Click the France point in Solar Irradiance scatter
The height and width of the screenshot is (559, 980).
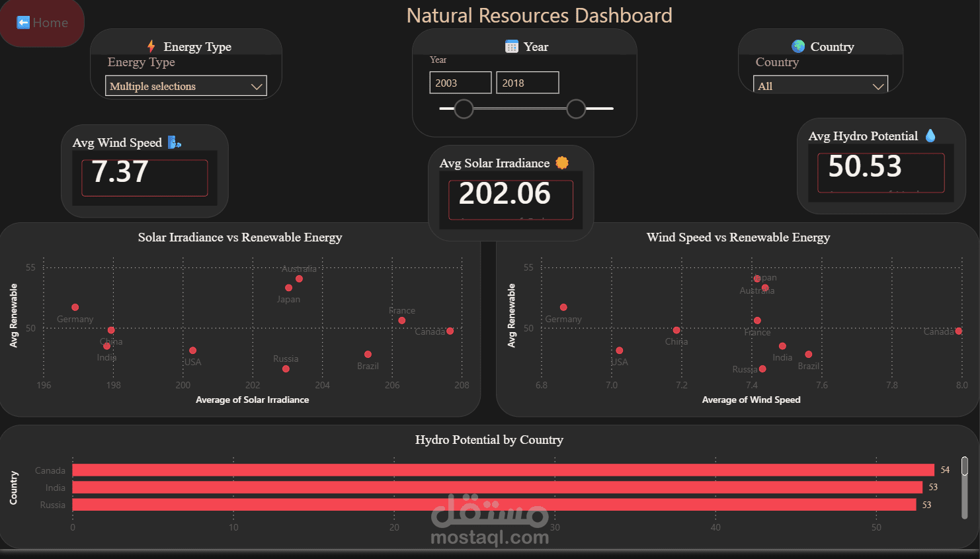tap(402, 321)
